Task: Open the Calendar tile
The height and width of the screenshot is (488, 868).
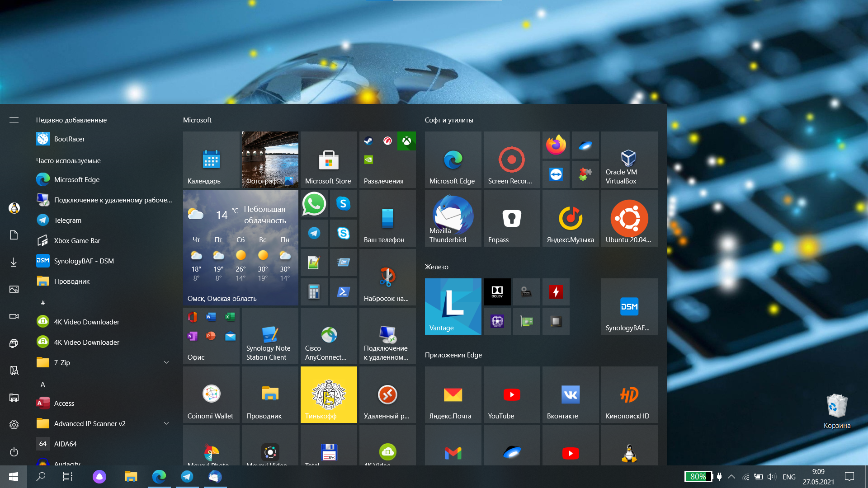Action: [211, 160]
